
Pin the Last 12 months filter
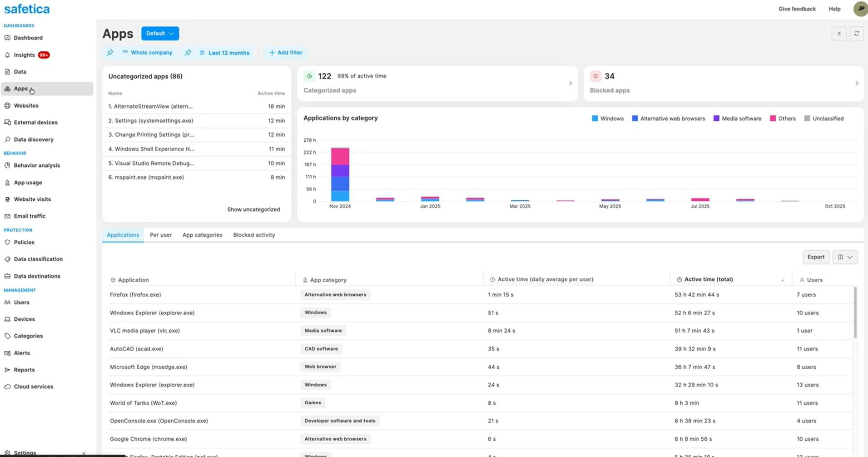click(x=188, y=52)
